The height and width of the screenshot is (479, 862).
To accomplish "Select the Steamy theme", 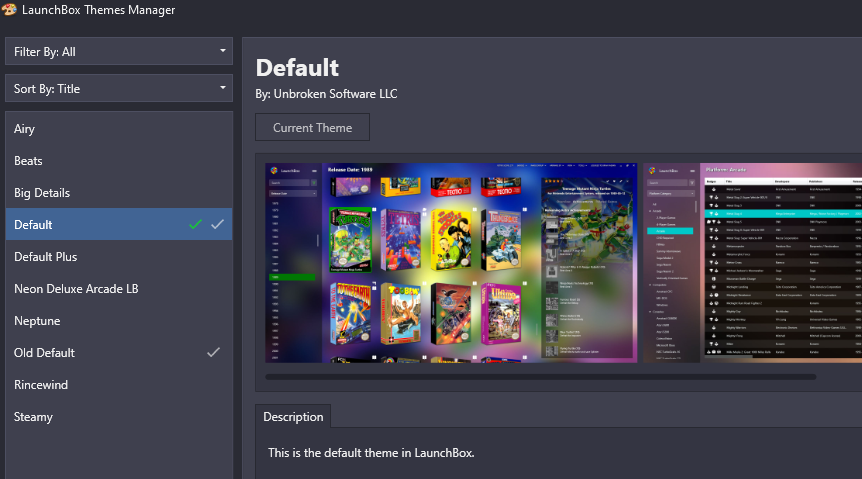I will tap(119, 417).
